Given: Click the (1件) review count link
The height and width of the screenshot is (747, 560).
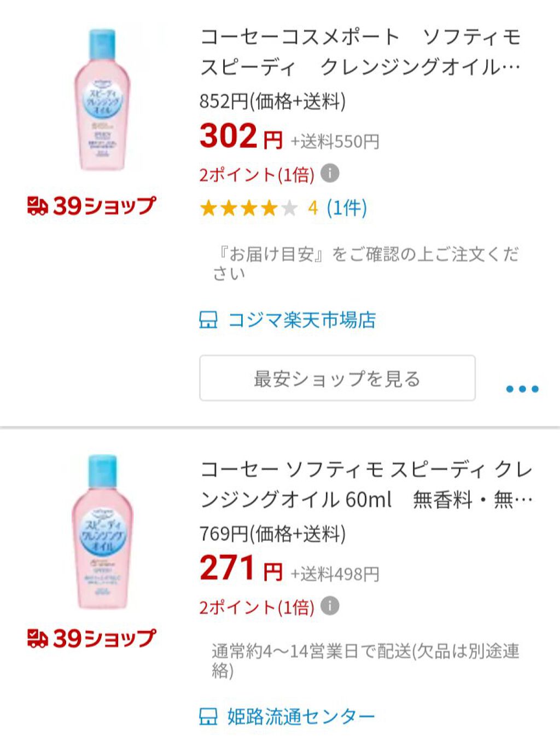Looking at the screenshot, I should pos(346,207).
